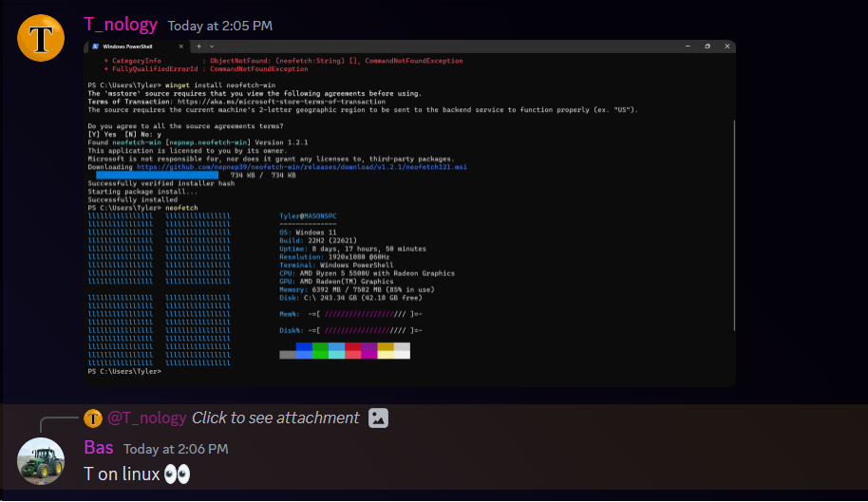Open Bas's tractor profile avatar
Screen dimensions: 868x502
41,460
